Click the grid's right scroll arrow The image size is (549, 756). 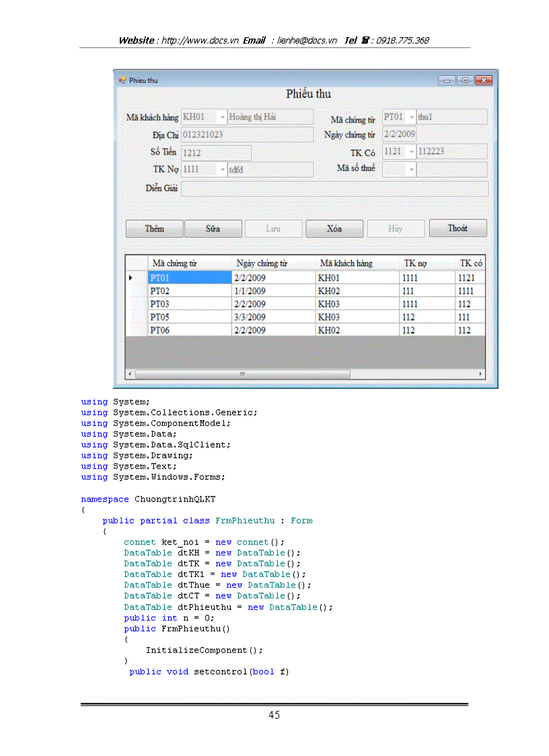480,374
